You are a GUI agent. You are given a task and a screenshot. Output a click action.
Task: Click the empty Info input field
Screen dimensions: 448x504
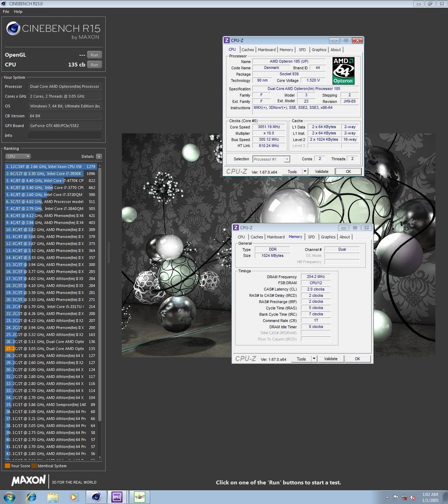[x=65, y=135]
